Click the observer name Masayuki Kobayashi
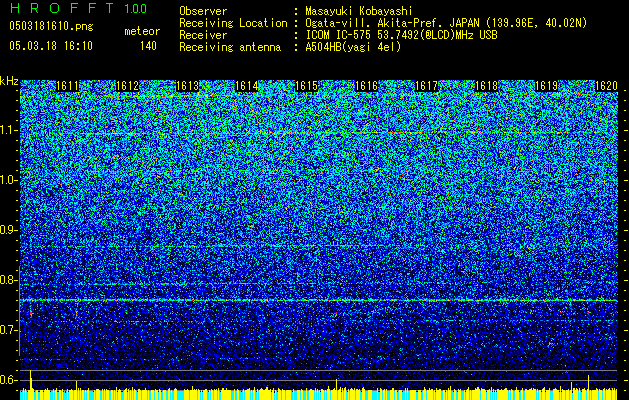This screenshot has width=629, height=400. 359,11
